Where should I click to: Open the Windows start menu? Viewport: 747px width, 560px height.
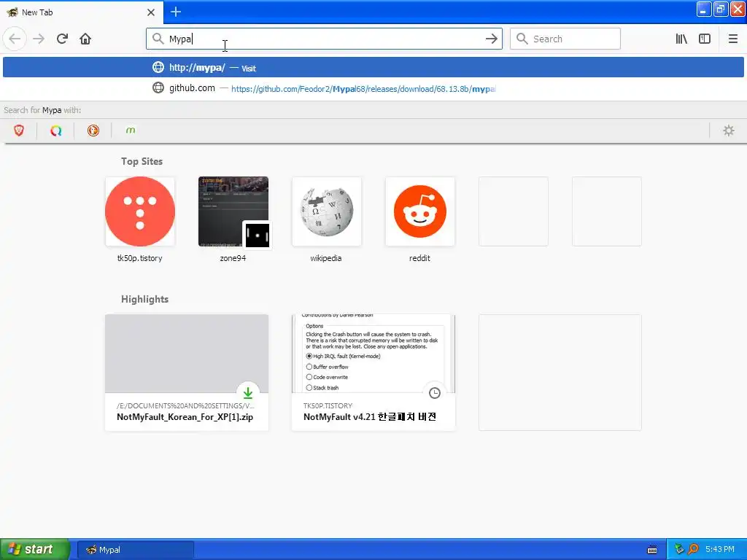point(35,549)
